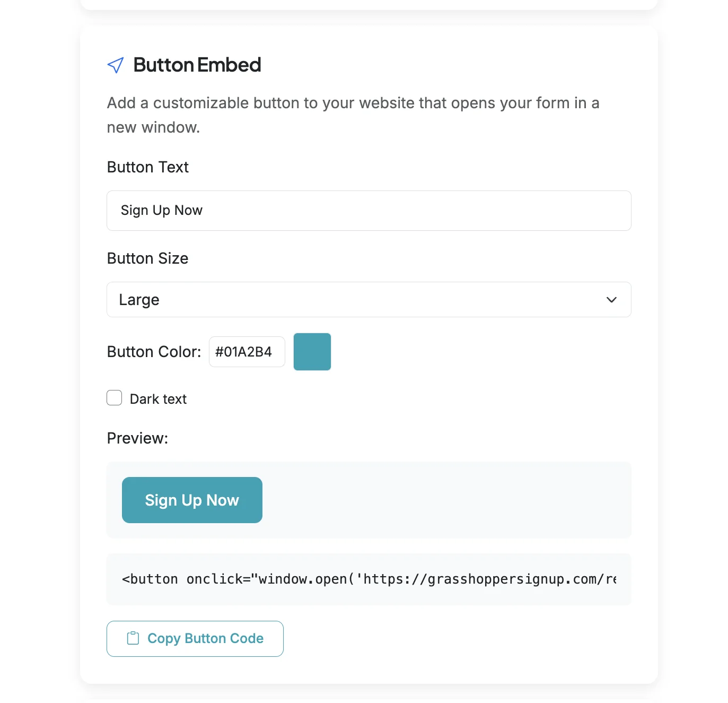
Task: Click the Sign Up Now preview button
Action: (x=192, y=500)
